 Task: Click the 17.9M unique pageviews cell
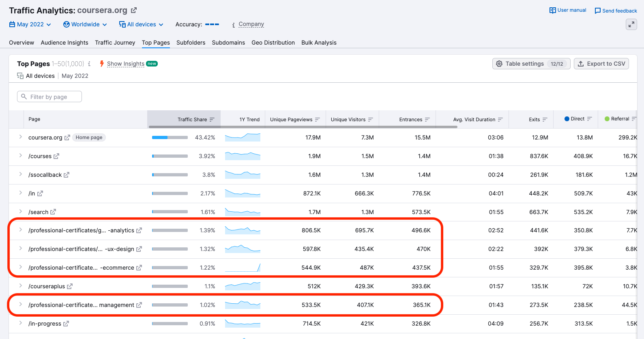(313, 137)
